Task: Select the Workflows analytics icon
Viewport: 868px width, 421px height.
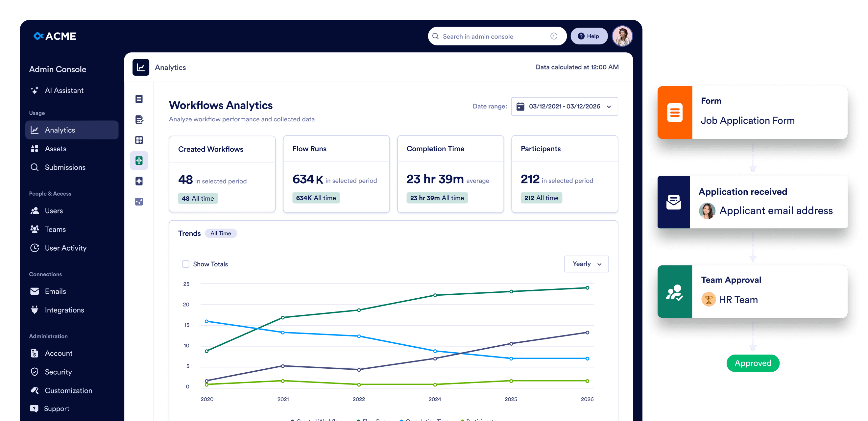Action: pos(139,161)
